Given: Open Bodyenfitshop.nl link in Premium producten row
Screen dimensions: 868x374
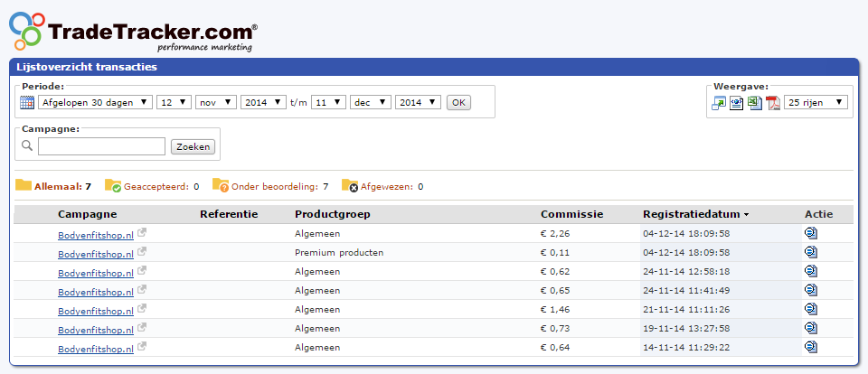Looking at the screenshot, I should coord(96,254).
